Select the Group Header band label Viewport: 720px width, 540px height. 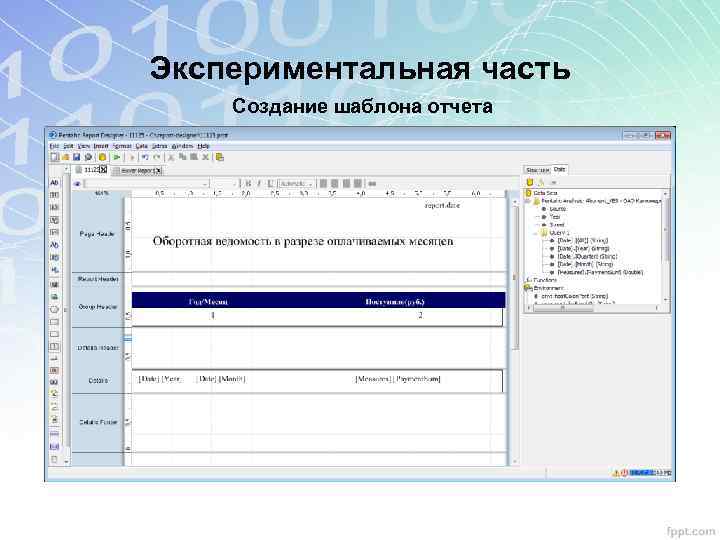click(98, 307)
